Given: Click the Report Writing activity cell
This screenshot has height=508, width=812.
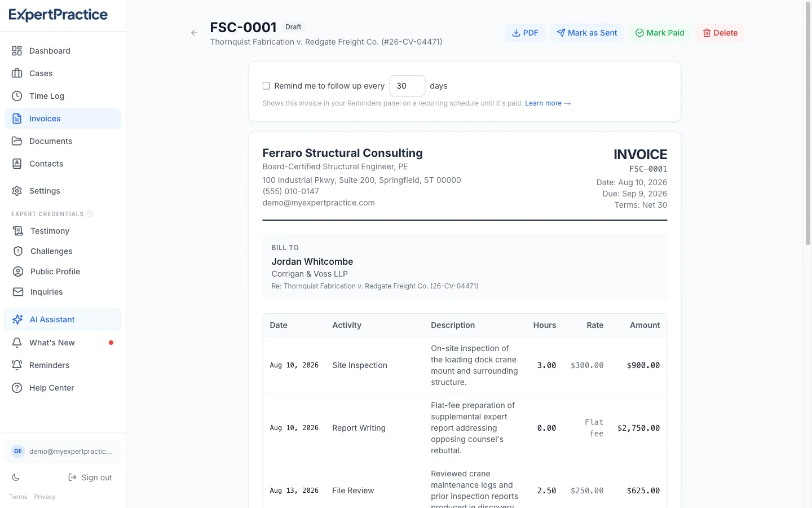Looking at the screenshot, I should click(x=359, y=428).
